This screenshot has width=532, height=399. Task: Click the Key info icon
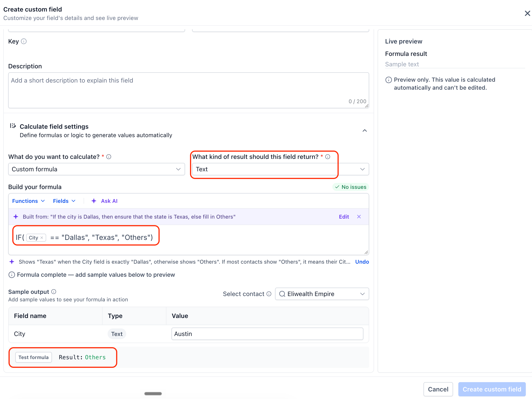(24, 41)
